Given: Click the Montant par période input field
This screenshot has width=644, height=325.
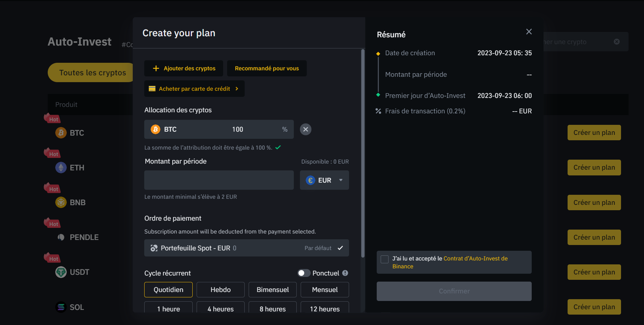Looking at the screenshot, I should pos(219,180).
